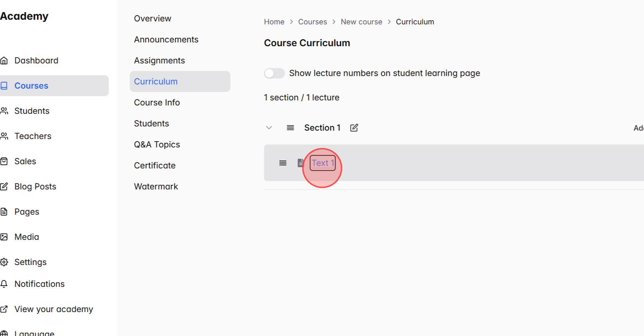Screen dimensions: 644x336
Task: Enable lecture numbers on student learning page
Action: (x=274, y=73)
